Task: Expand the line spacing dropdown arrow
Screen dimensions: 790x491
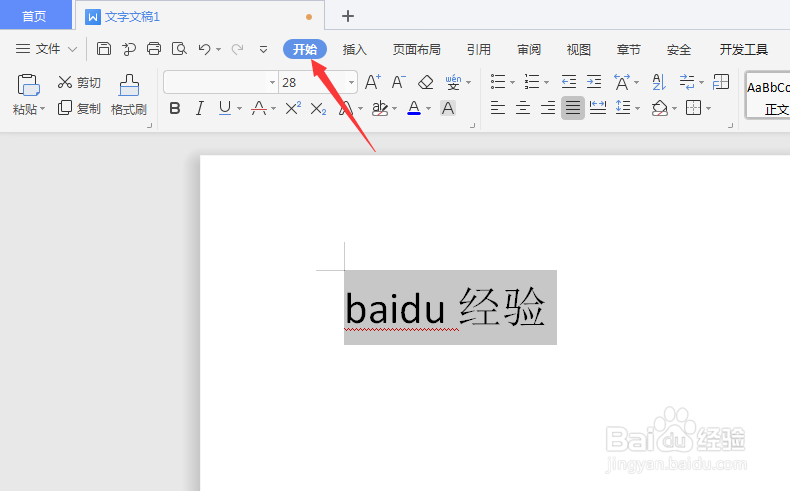Action: (638, 108)
